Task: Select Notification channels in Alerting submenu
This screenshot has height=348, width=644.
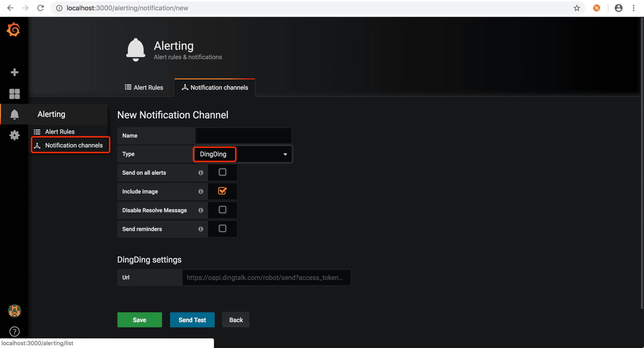Action: (74, 145)
